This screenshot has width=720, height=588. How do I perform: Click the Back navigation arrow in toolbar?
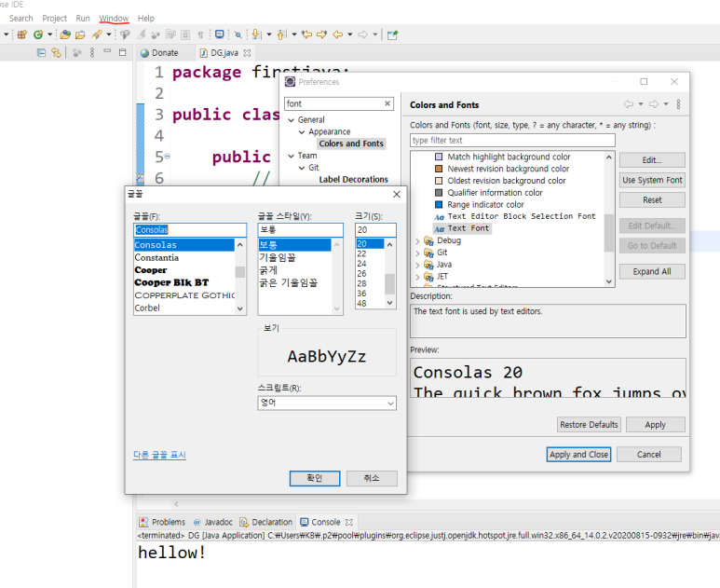[337, 34]
